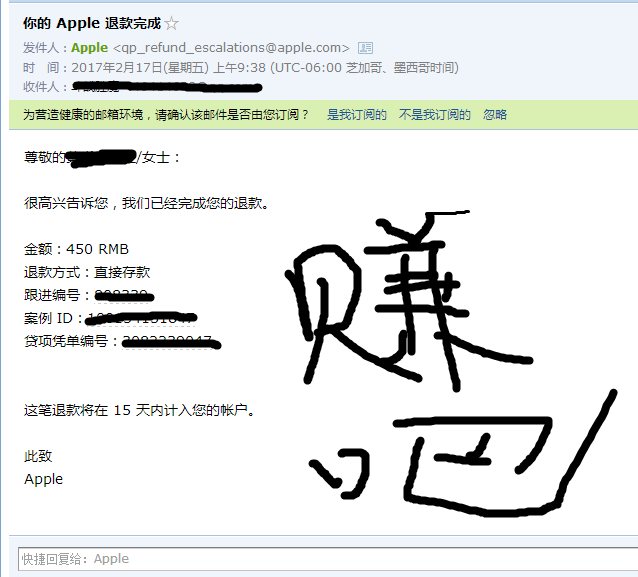Click the '不是我订阅的' link
638x577 pixels.
click(434, 115)
